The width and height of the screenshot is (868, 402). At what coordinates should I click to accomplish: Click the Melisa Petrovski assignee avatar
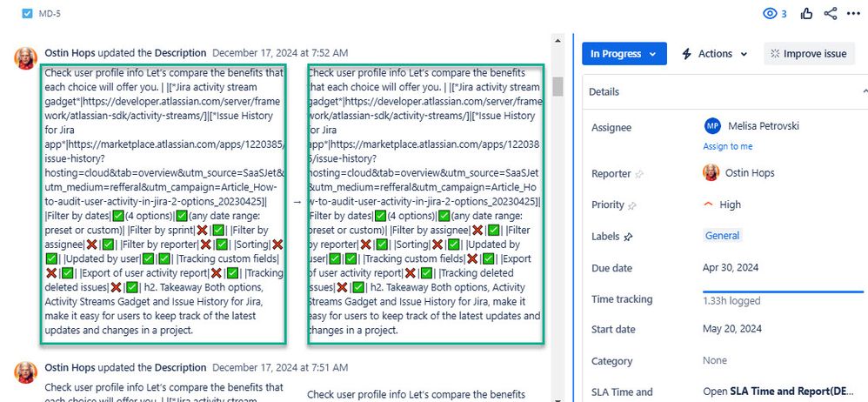[x=712, y=126]
